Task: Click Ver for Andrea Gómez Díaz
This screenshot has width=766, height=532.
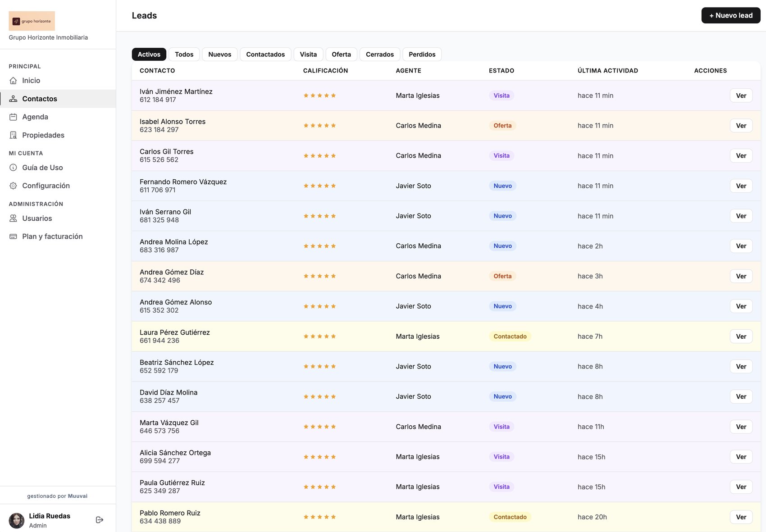Action: [741, 276]
